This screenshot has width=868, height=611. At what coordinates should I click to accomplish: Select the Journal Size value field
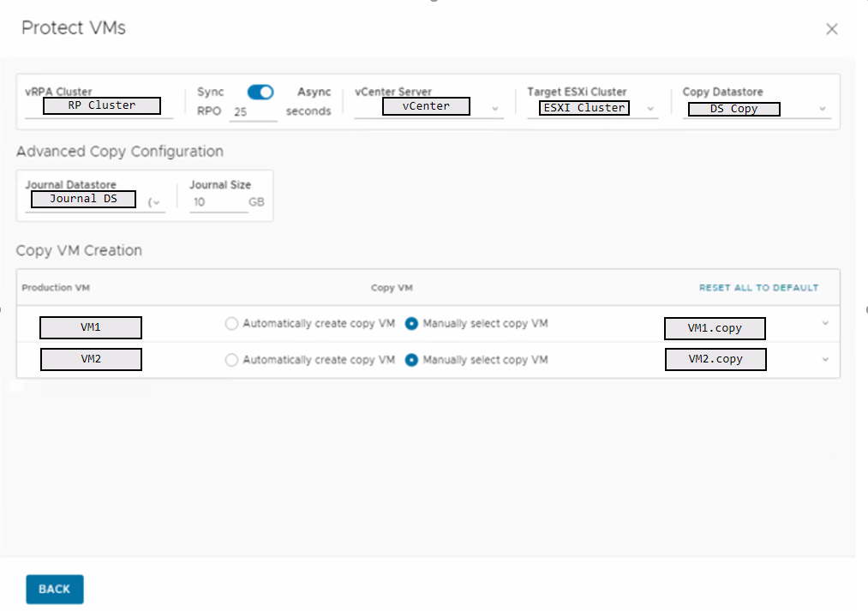pos(218,201)
